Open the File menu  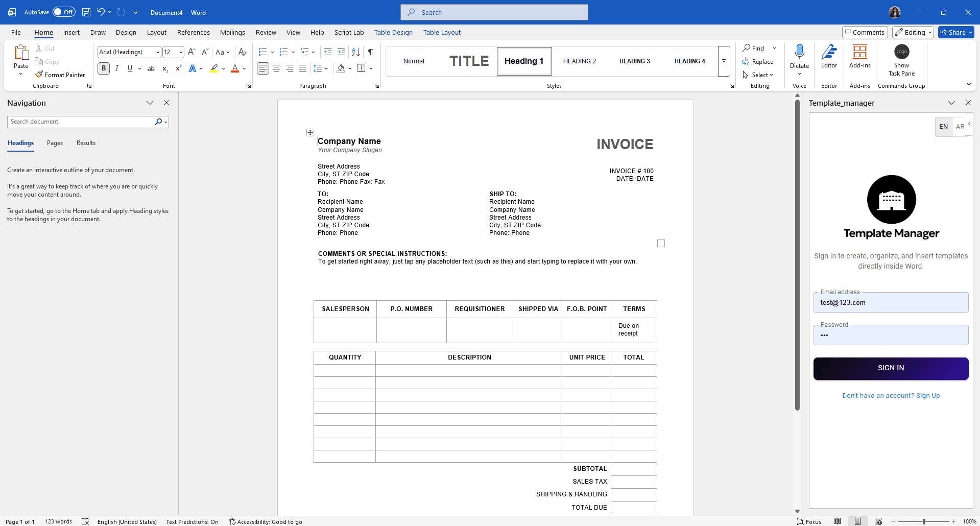[16, 32]
